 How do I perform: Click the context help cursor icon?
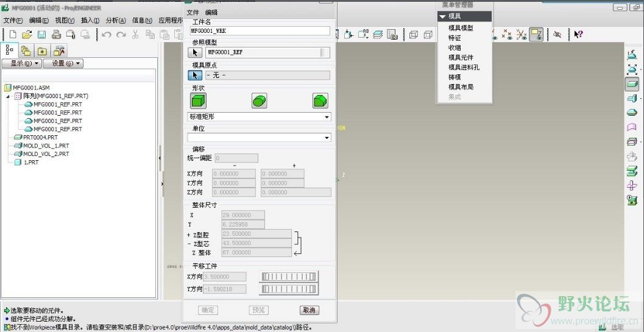578,35
